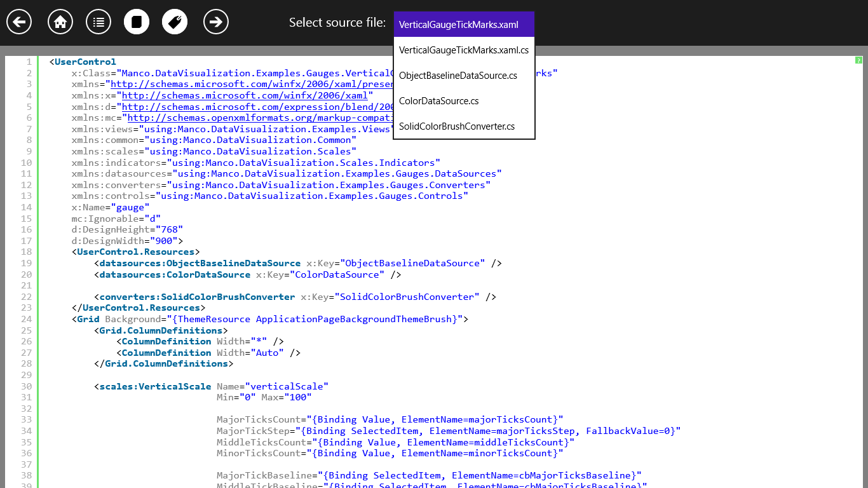Image resolution: width=868 pixels, height=488 pixels.
Task: Choose SolidColorBrushConverter.cs entry
Action: pos(465,126)
